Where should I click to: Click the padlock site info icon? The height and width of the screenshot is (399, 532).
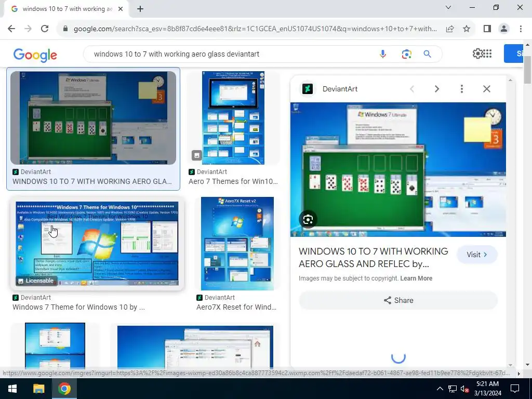coord(65,29)
